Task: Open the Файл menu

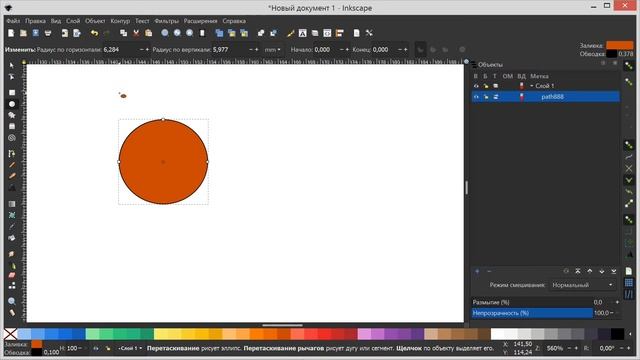Action: coord(13,21)
